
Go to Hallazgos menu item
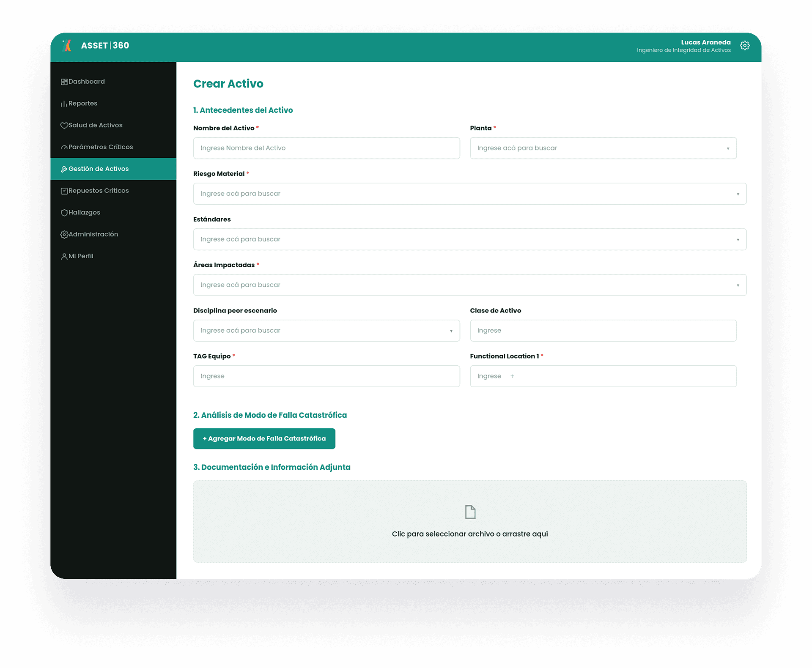pos(113,213)
